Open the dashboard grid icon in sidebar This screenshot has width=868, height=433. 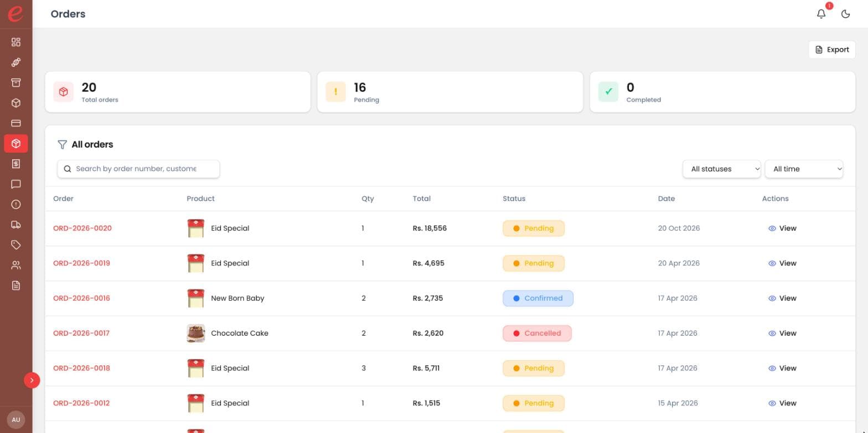(16, 42)
